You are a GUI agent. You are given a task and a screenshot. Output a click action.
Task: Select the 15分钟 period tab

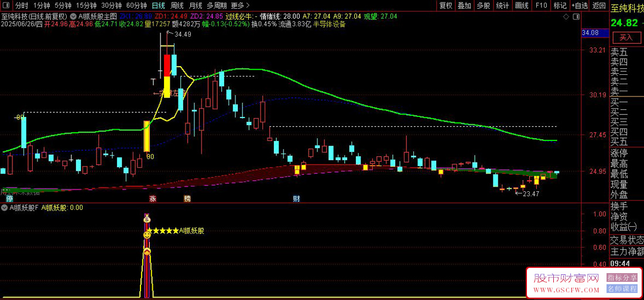pos(86,6)
